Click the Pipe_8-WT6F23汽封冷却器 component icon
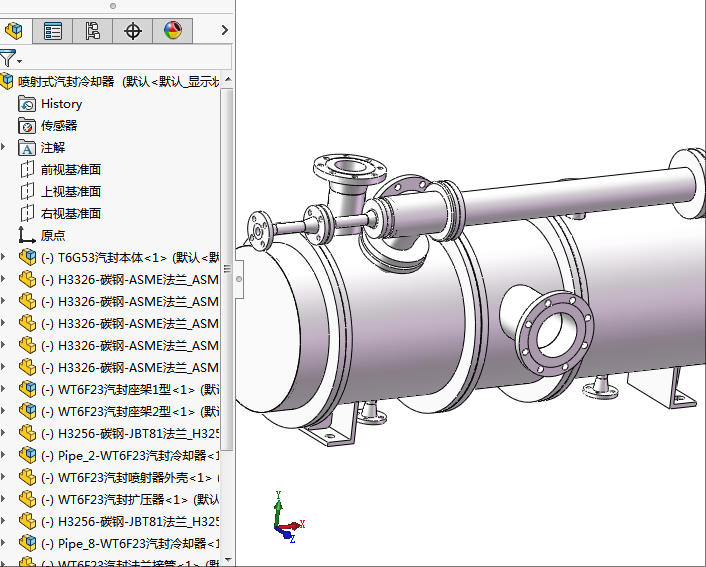 tap(27, 543)
